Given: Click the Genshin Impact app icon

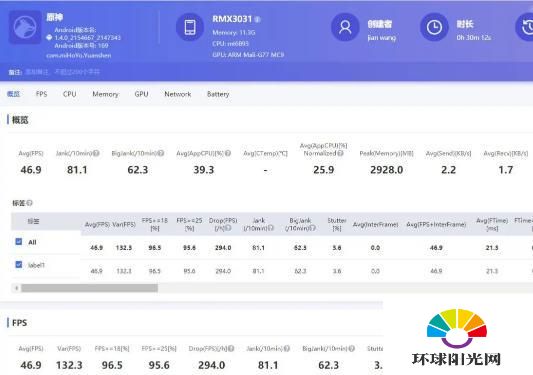Looking at the screenshot, I should [25, 27].
